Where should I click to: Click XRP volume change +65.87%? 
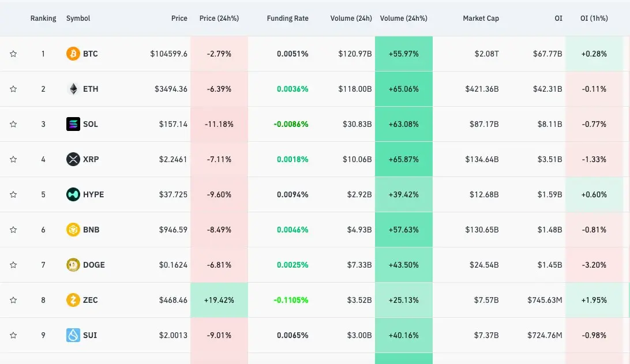[x=404, y=159]
